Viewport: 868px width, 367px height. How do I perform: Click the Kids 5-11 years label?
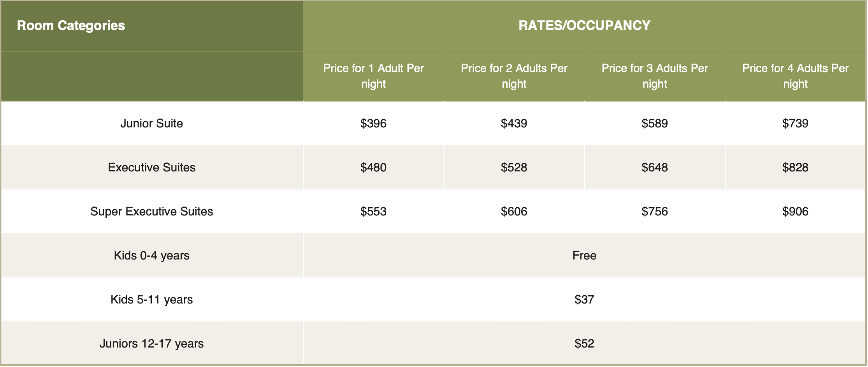[x=151, y=300]
